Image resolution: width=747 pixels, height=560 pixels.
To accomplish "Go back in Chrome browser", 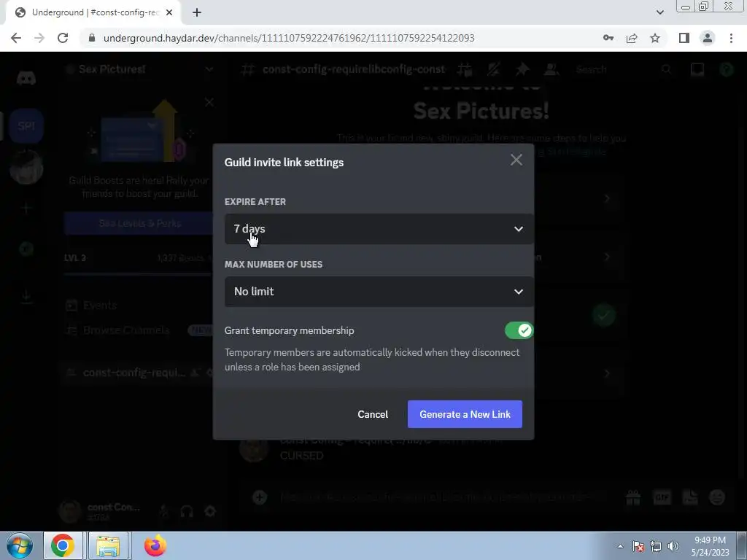I will pyautogui.click(x=16, y=38).
